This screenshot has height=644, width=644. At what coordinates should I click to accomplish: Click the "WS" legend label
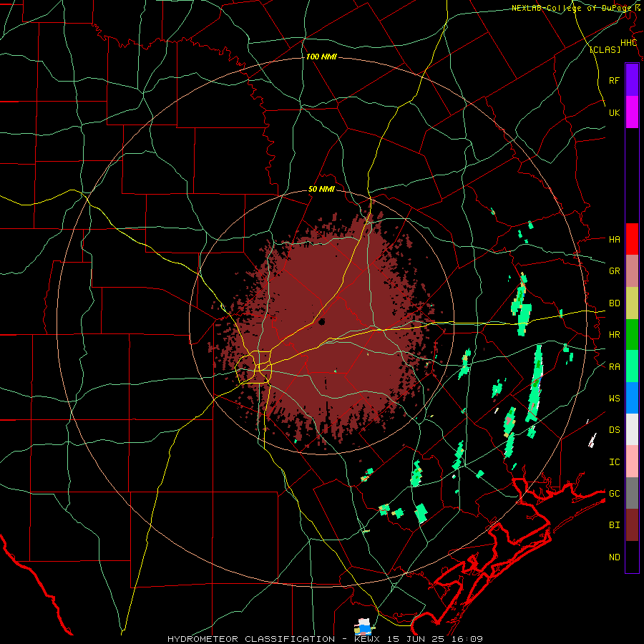pyautogui.click(x=614, y=399)
